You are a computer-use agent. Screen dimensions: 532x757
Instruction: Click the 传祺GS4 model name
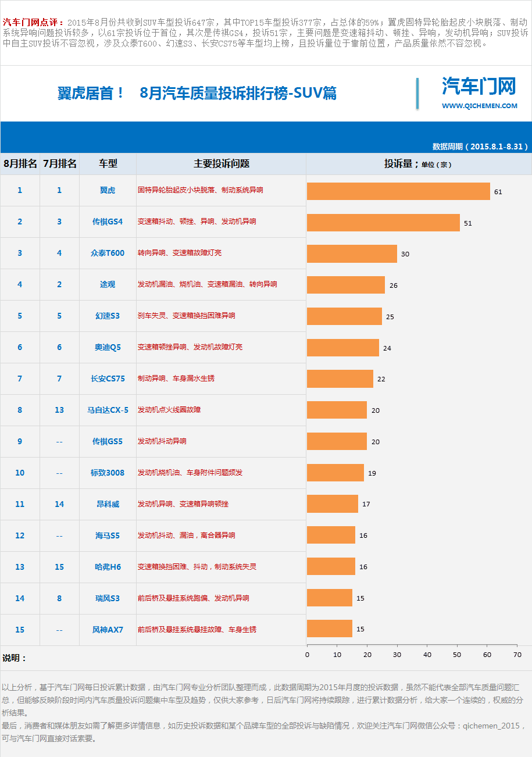click(108, 222)
